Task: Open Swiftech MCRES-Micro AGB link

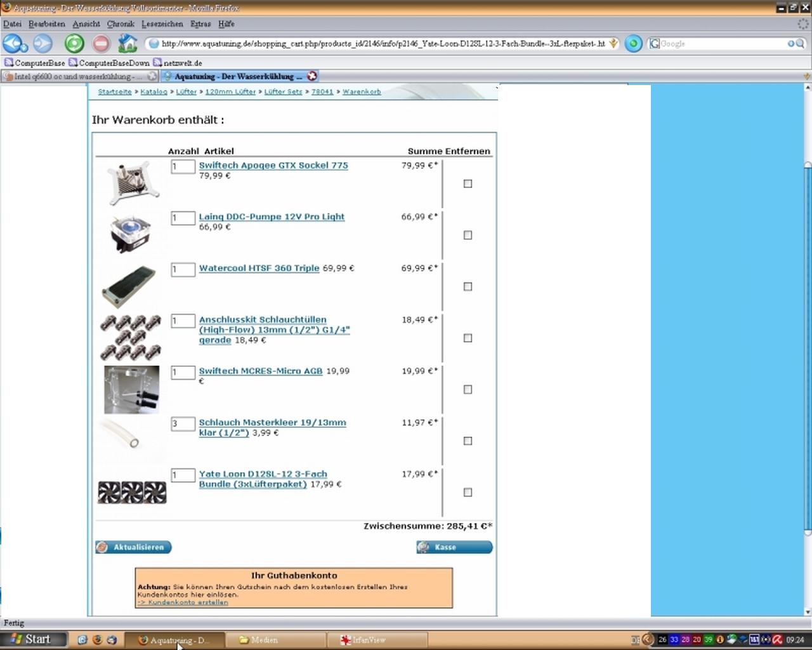Action: [261, 371]
